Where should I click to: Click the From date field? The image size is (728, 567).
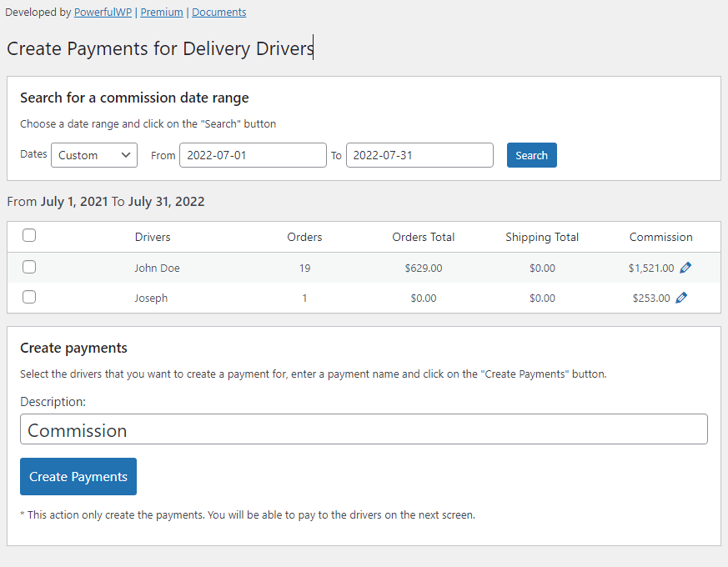[253, 154]
